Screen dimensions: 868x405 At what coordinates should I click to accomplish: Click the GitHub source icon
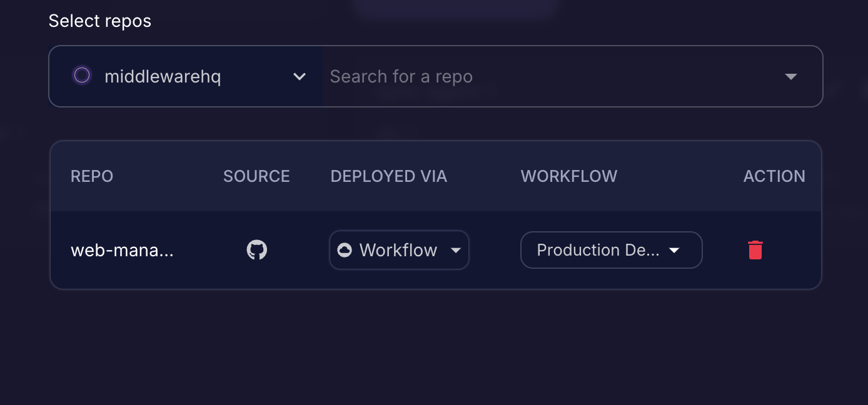coord(256,250)
